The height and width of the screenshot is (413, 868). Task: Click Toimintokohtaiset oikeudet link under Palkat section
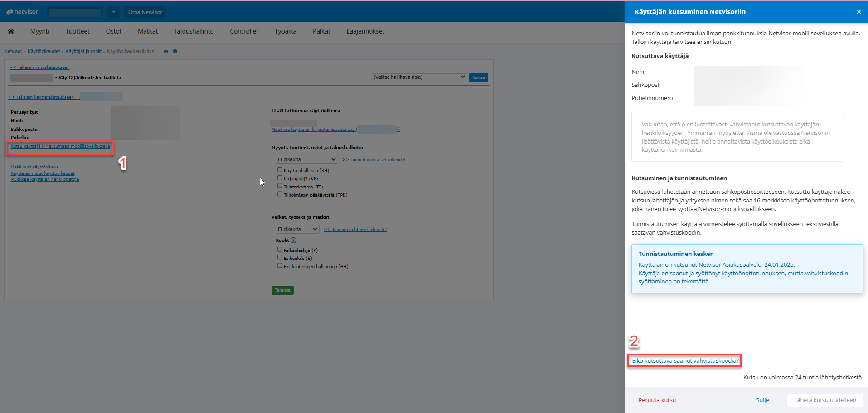[x=355, y=230]
